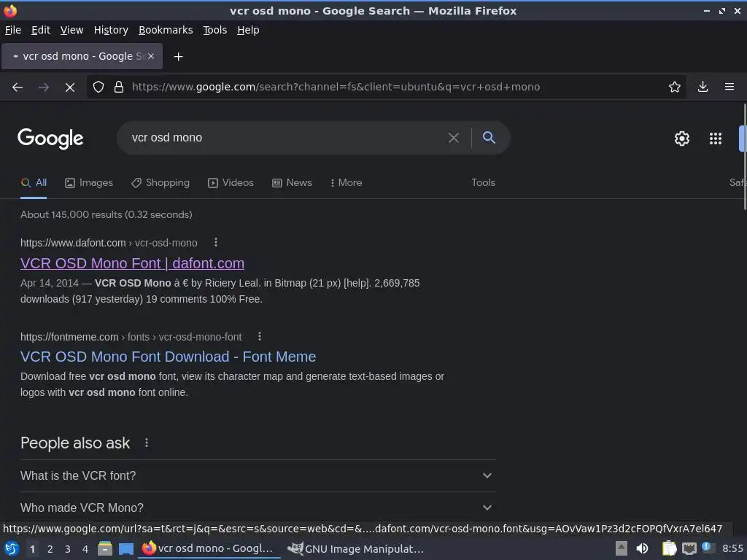This screenshot has width=747, height=560.
Task: Click the browser forward arrow
Action: tap(43, 87)
